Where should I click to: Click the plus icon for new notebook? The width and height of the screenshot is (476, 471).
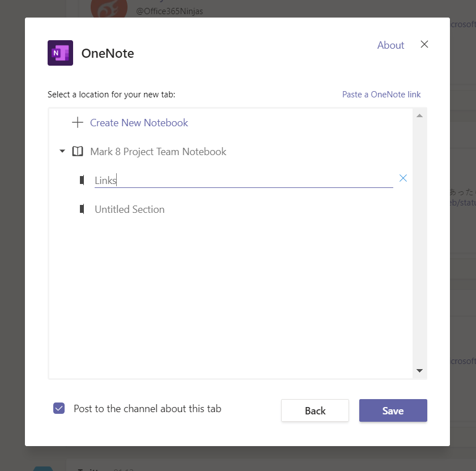point(78,123)
